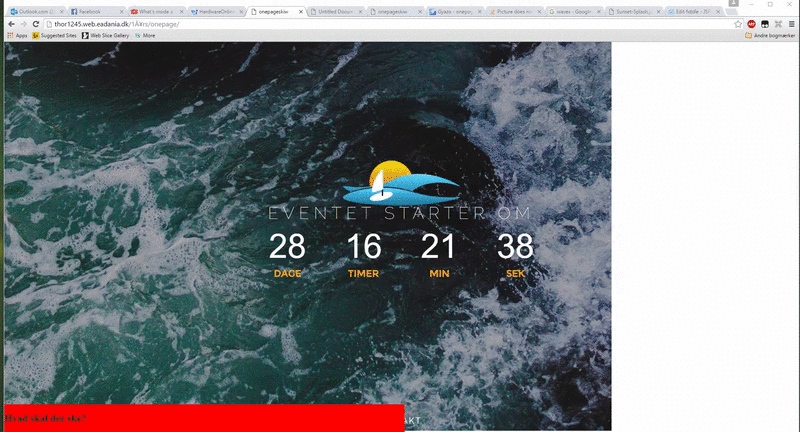800x432 pixels.
Task: Open the Andre bogmærker folder
Action: coord(770,36)
